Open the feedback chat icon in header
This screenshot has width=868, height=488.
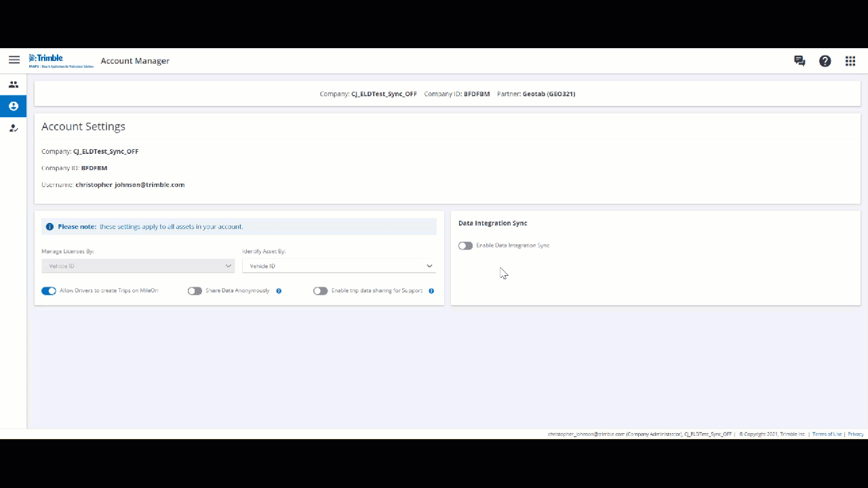(800, 61)
